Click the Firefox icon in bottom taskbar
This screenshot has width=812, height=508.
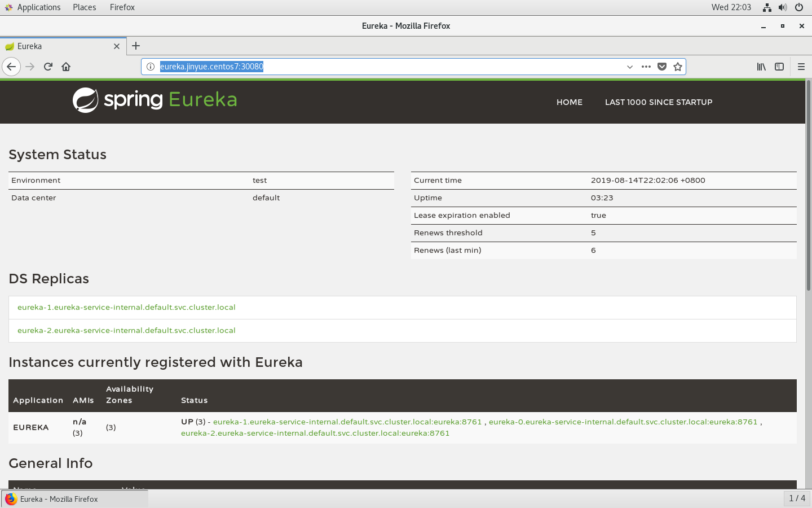[11, 499]
